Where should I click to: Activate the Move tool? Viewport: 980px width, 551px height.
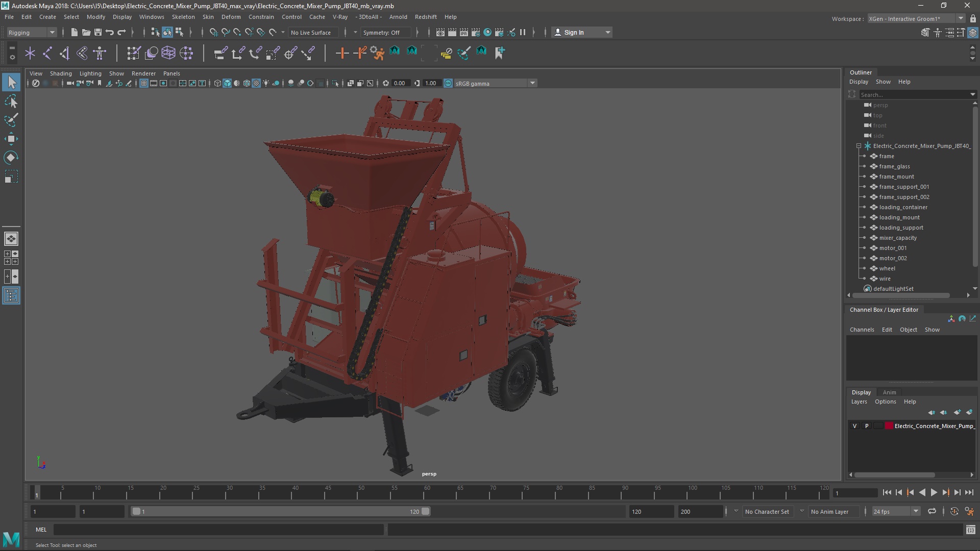click(11, 139)
